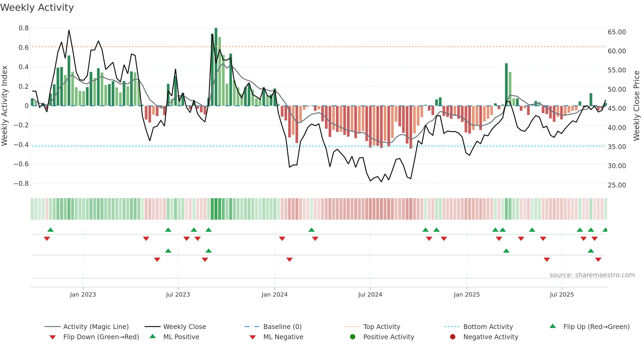644x362 pixels.
Task: Click the Jul 2024 axis label
Action: (370, 294)
